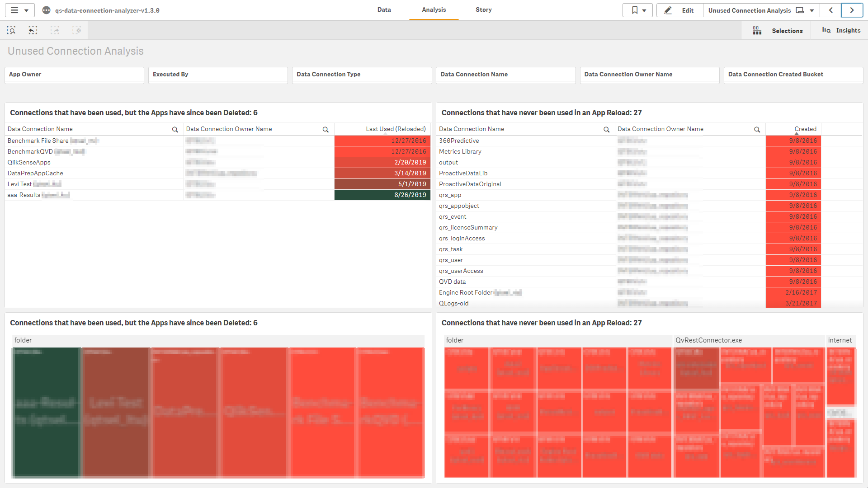This screenshot has width=868, height=488.
Task: Click the step forward selection icon
Action: [55, 30]
